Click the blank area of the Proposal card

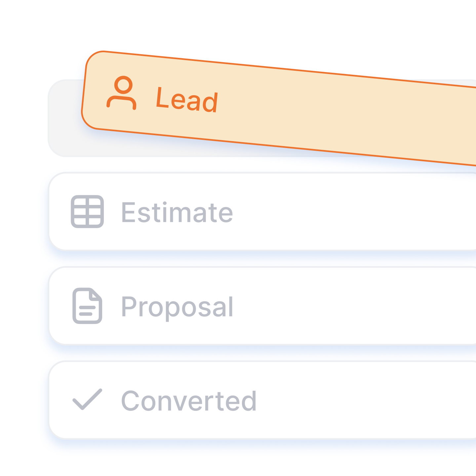[347, 306]
